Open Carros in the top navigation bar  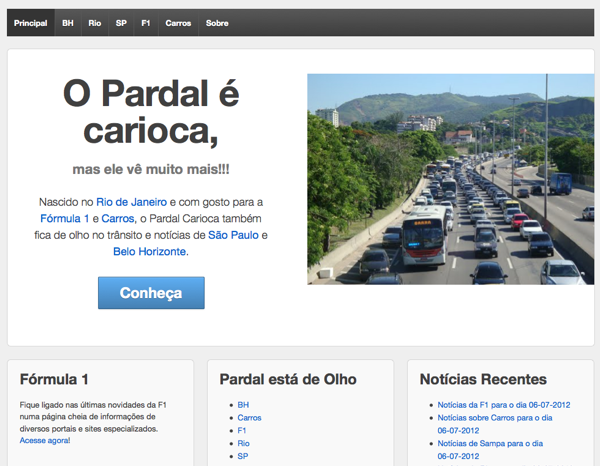click(178, 23)
